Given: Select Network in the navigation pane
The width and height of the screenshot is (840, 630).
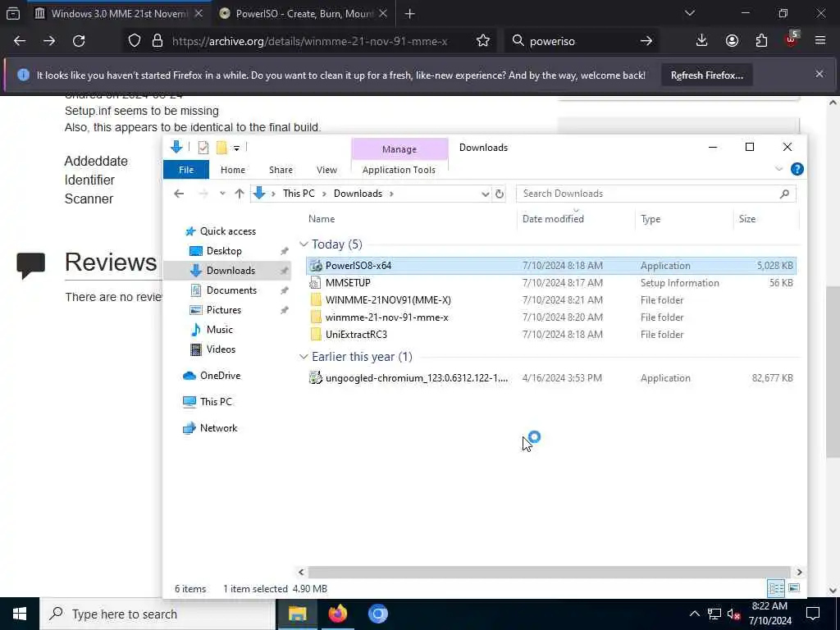Looking at the screenshot, I should 218,428.
